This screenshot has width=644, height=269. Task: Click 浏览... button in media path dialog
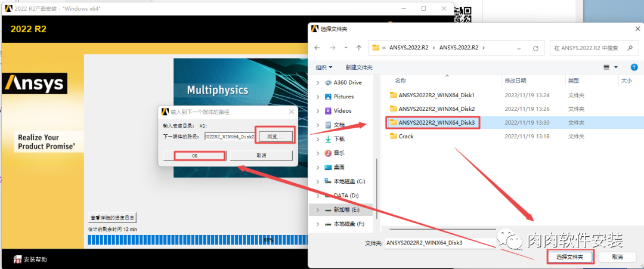275,137
